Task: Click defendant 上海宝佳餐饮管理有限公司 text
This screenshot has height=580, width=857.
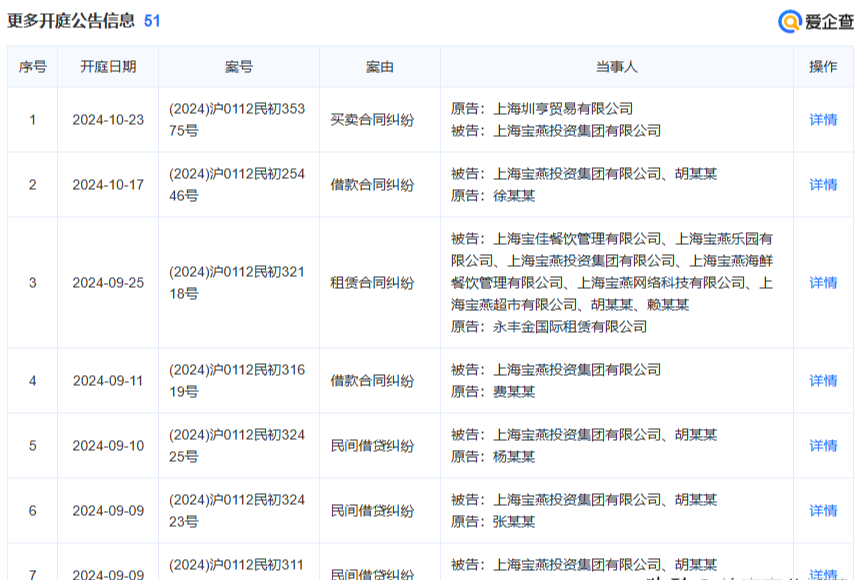Action: coord(577,239)
